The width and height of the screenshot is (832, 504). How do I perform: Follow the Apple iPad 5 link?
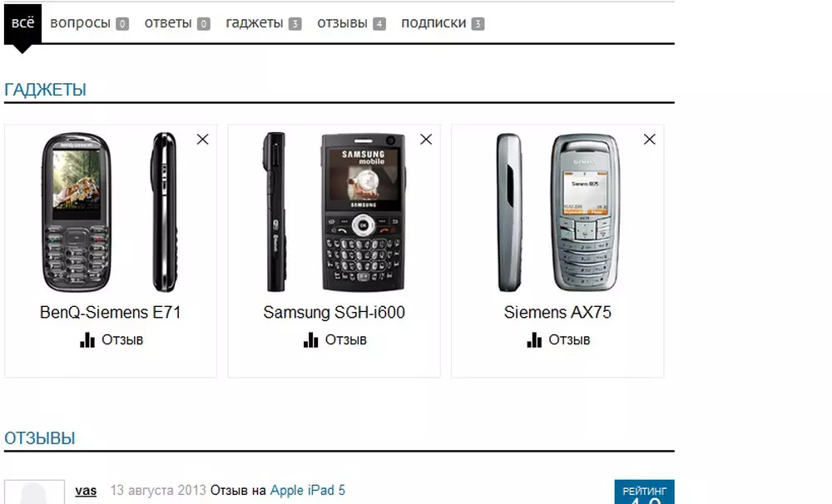[307, 490]
